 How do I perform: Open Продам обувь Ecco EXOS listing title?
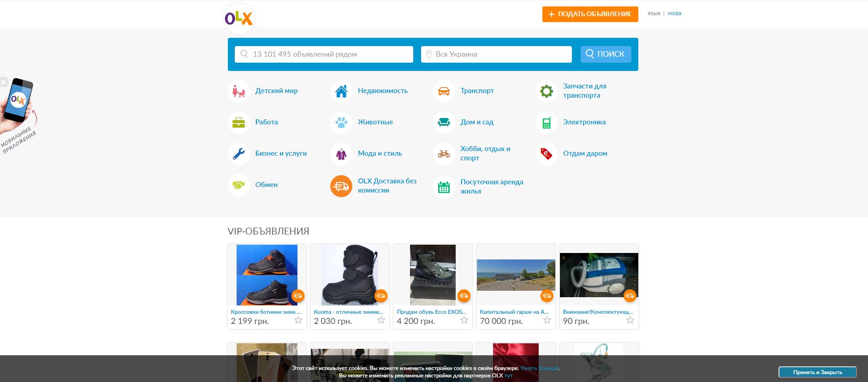432,312
